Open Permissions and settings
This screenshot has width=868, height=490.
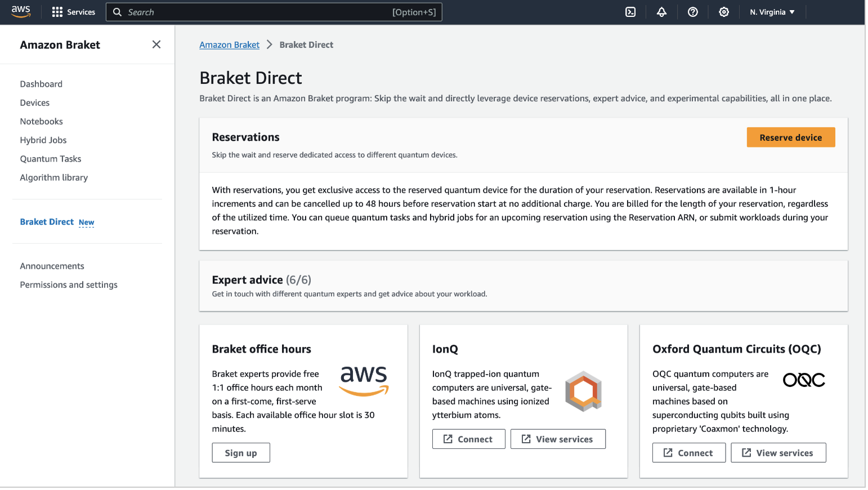69,284
